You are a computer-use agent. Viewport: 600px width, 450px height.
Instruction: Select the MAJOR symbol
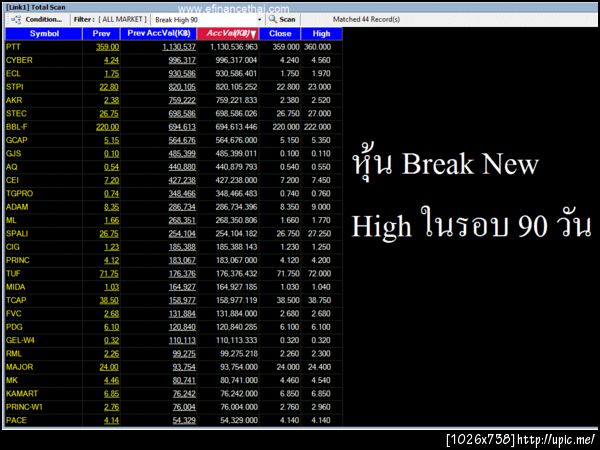[20, 367]
